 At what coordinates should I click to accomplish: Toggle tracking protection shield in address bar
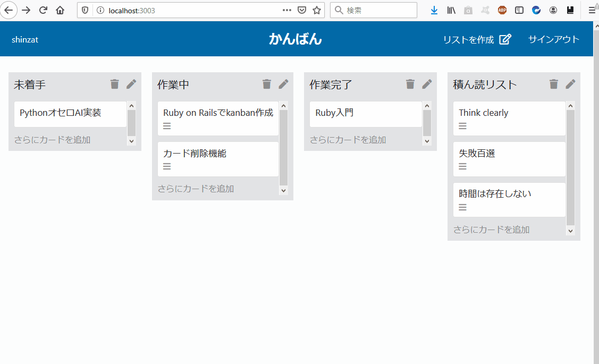(x=85, y=10)
